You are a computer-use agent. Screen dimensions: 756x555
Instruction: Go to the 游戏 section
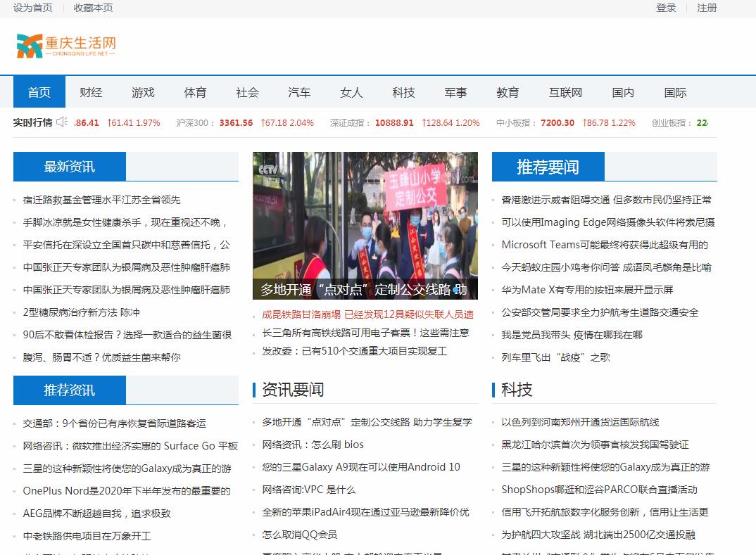[x=143, y=92]
